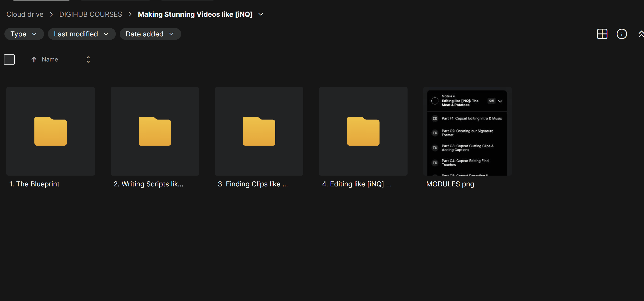
Task: Change sort field with Name column arrows
Action: [88, 60]
